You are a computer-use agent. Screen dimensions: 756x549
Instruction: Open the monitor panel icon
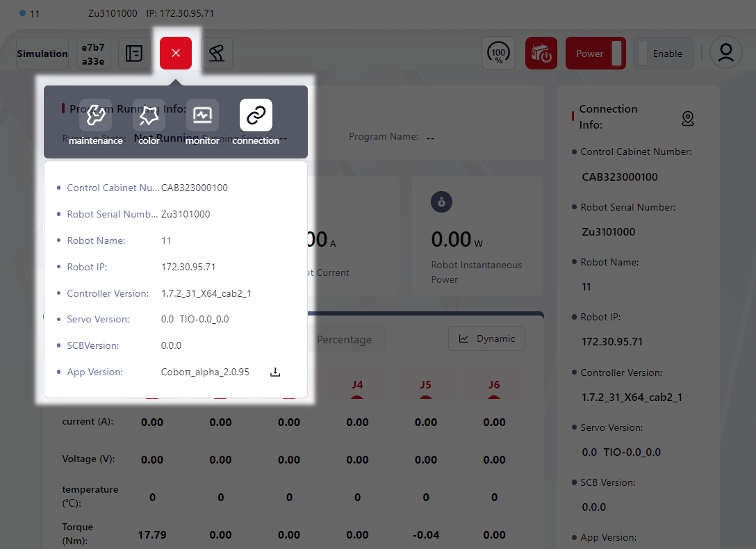click(202, 116)
